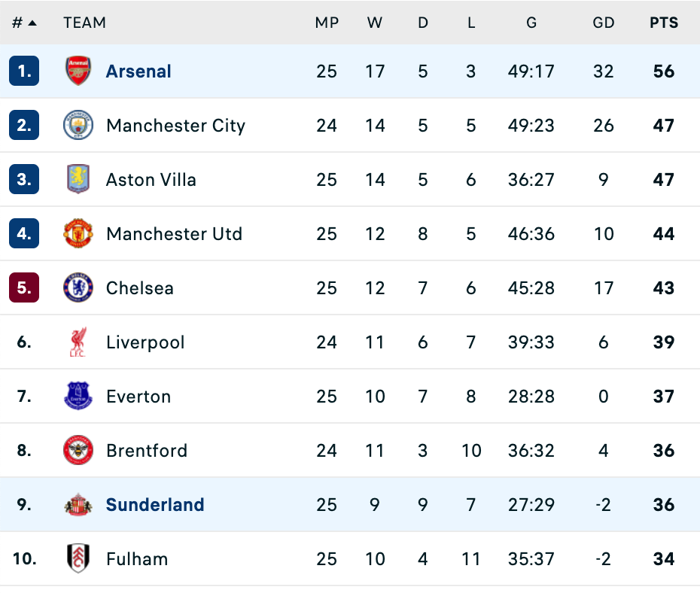
Task: Click the Aston Villa crest icon
Action: [x=78, y=180]
